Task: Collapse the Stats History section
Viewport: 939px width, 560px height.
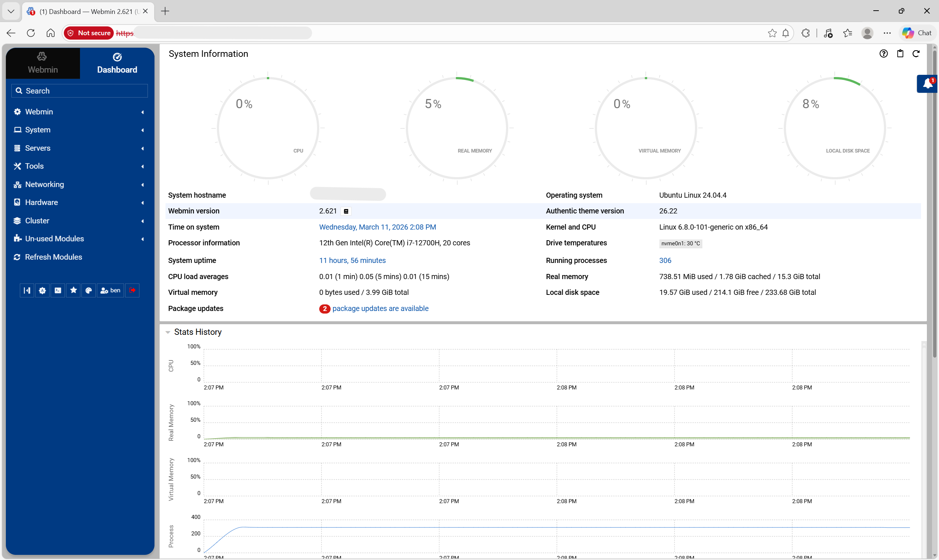Action: (168, 332)
